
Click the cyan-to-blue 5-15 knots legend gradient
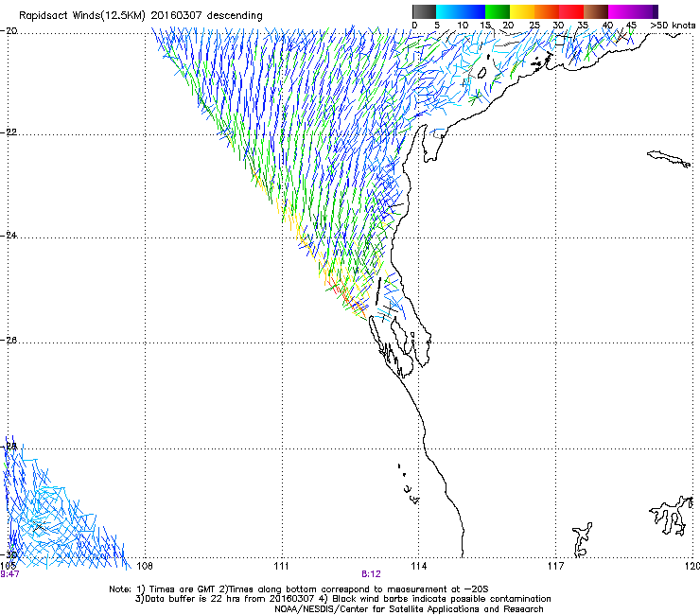pos(461,11)
